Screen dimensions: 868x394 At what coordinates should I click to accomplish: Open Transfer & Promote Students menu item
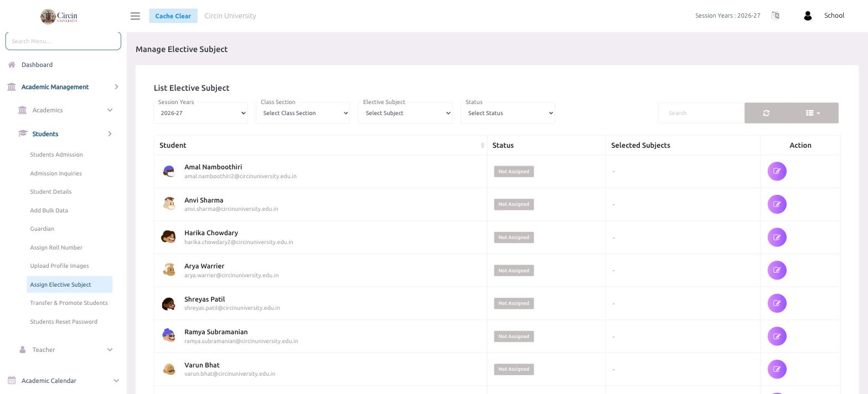tap(69, 303)
